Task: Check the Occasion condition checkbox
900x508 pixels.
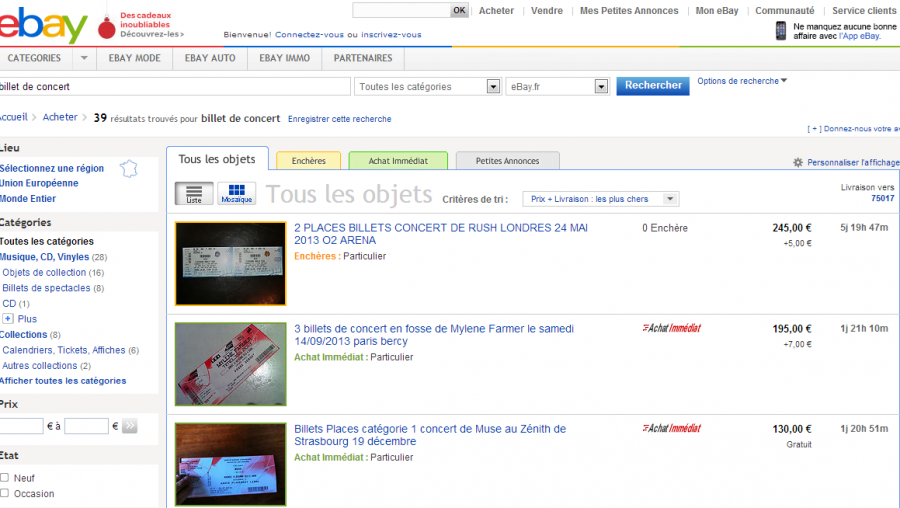Action: (x=5, y=493)
